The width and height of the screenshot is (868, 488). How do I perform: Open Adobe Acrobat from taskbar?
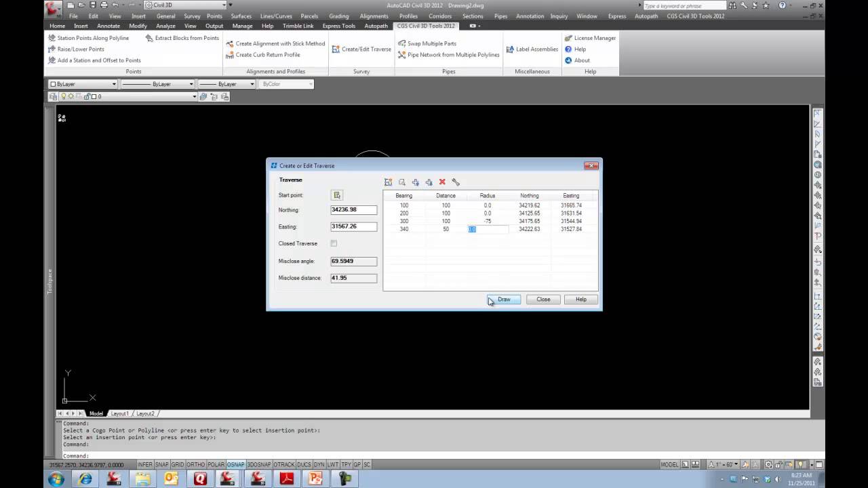[x=287, y=479]
